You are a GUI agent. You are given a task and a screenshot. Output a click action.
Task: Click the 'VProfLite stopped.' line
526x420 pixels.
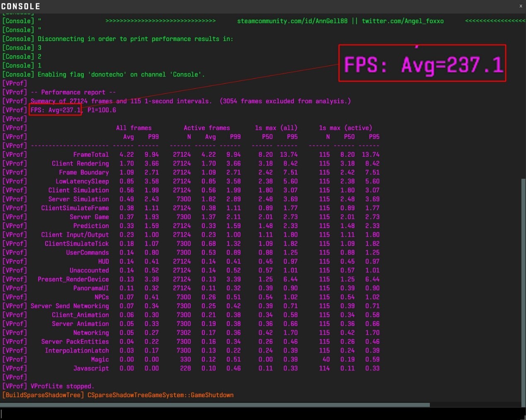[62, 386]
